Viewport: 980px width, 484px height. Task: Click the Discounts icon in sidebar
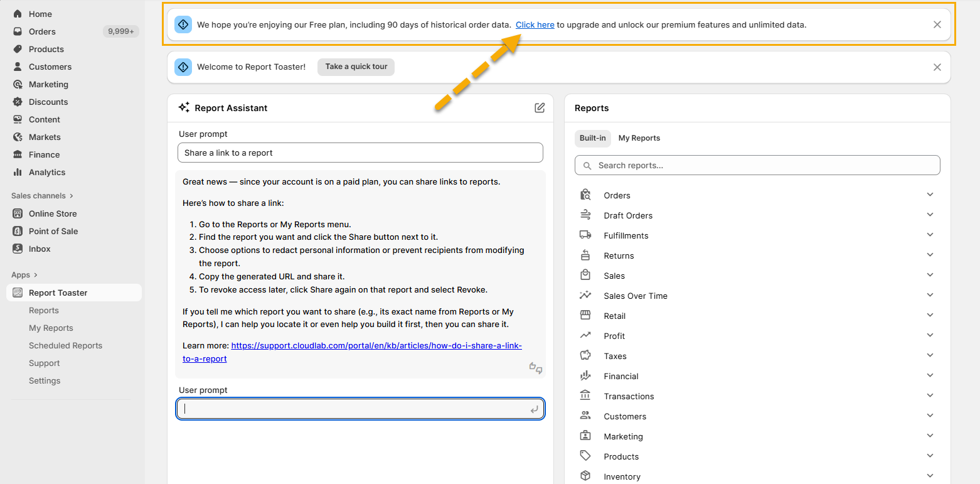(x=18, y=102)
